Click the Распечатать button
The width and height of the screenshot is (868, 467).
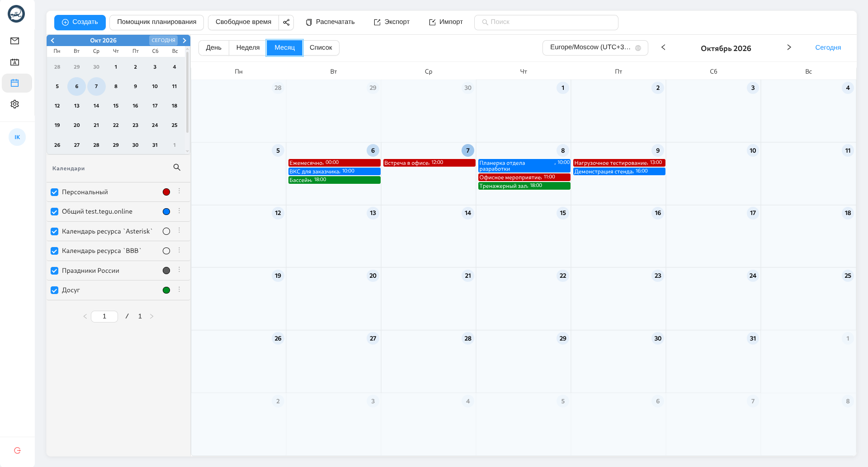click(330, 22)
